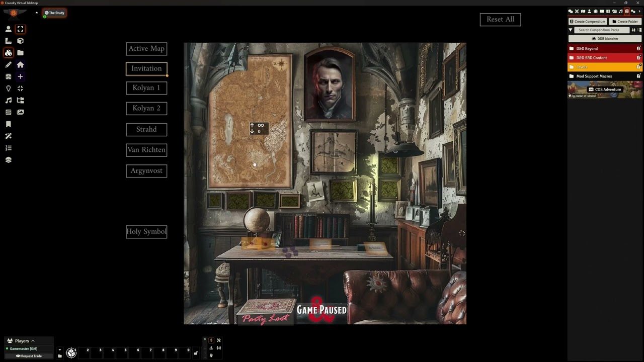Open the Items suitcase sidebar tab
The height and width of the screenshot is (362, 644).
[x=596, y=12]
